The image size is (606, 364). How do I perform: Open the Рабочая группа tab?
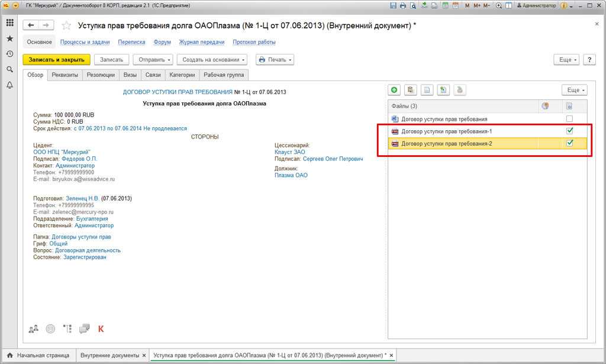[223, 75]
